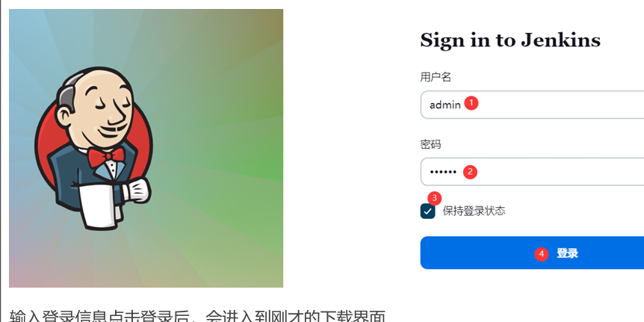Focus the 用户名 username input field

[x=532, y=105]
